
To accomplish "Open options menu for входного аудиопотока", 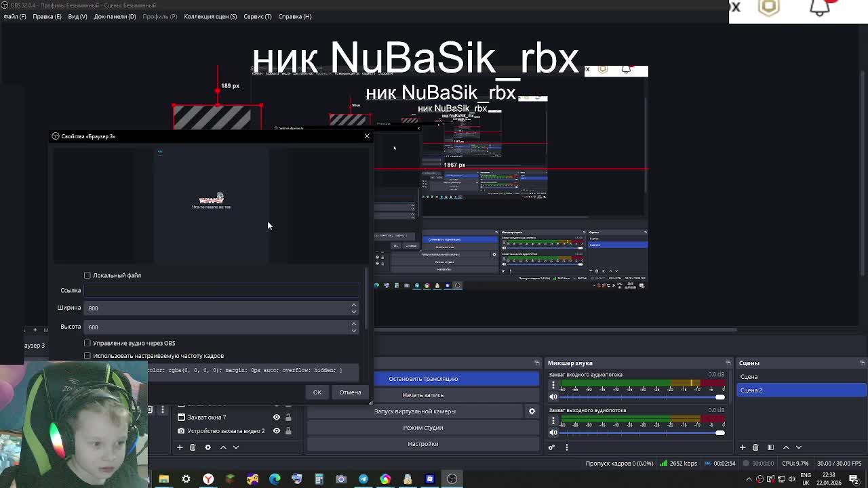I will (x=553, y=385).
